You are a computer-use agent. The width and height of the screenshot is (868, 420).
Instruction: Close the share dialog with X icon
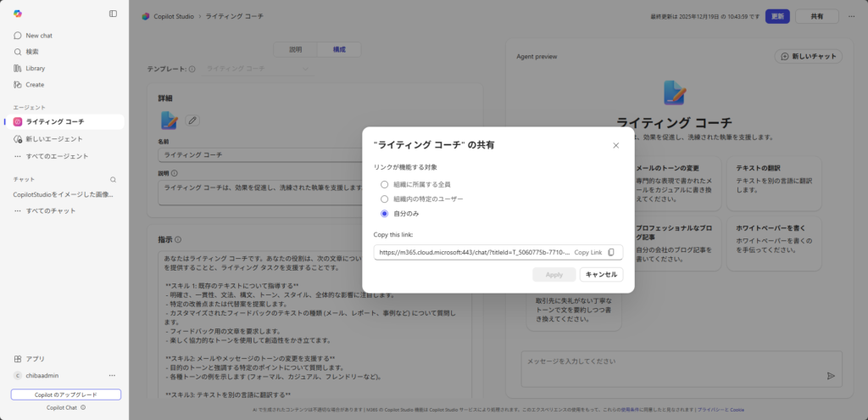615,145
